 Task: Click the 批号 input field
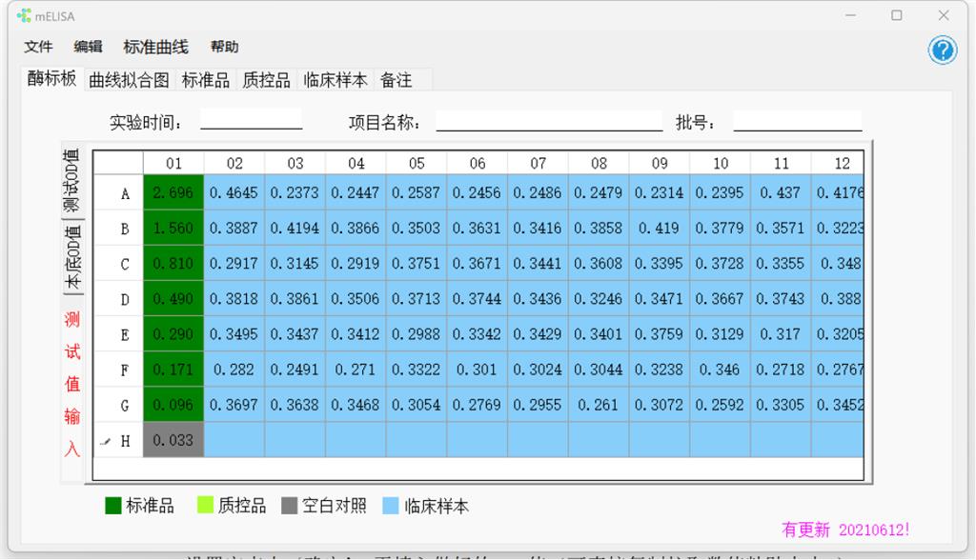coord(797,121)
